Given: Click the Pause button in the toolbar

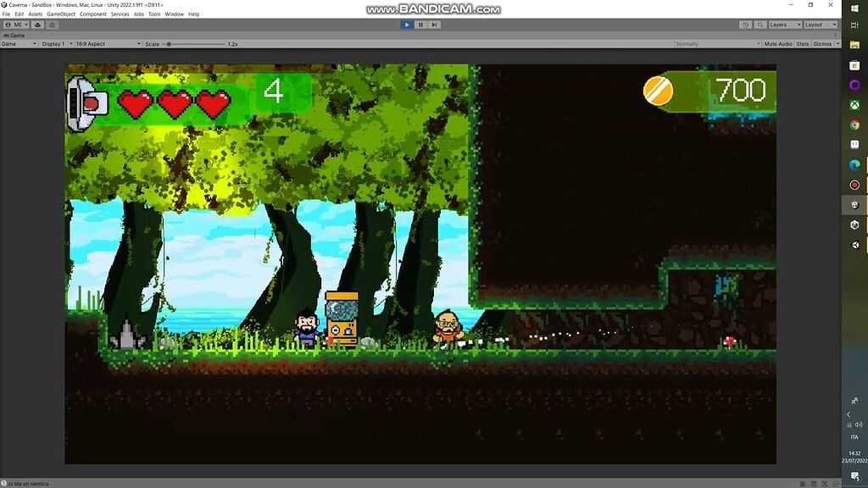Looking at the screenshot, I should (420, 25).
